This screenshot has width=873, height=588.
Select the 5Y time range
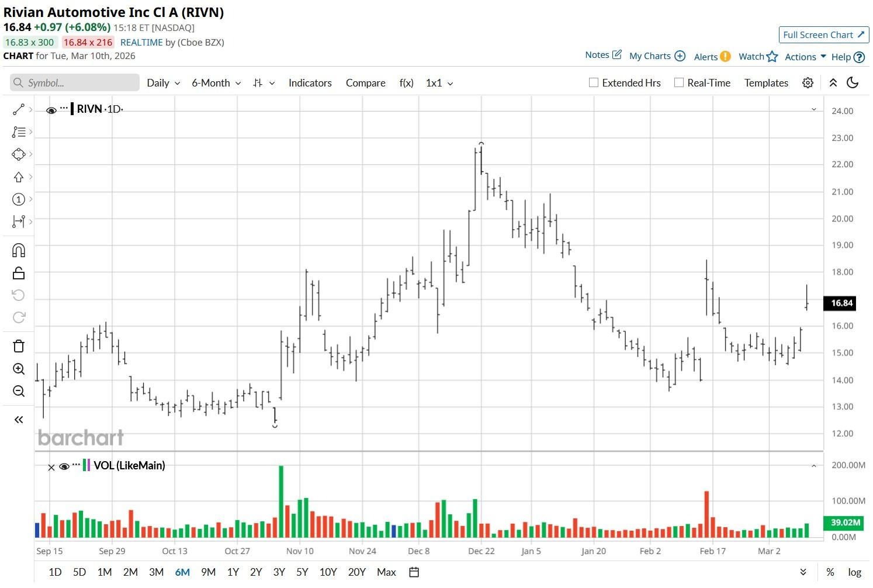click(302, 572)
